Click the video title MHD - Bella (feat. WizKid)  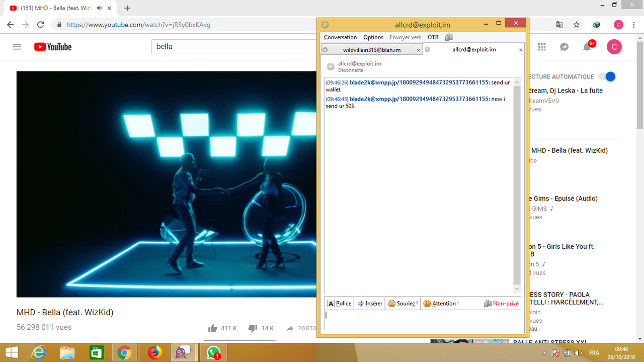click(x=65, y=312)
